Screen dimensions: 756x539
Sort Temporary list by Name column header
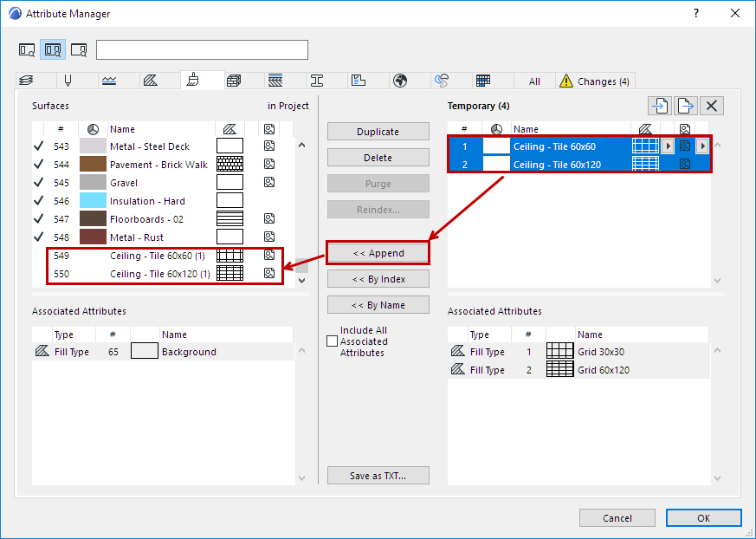pyautogui.click(x=571, y=129)
